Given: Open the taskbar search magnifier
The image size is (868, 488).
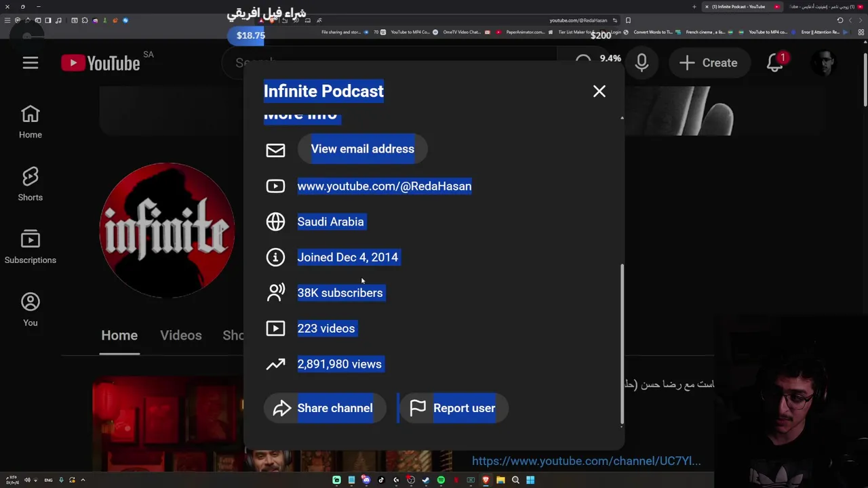Looking at the screenshot, I should tap(515, 480).
